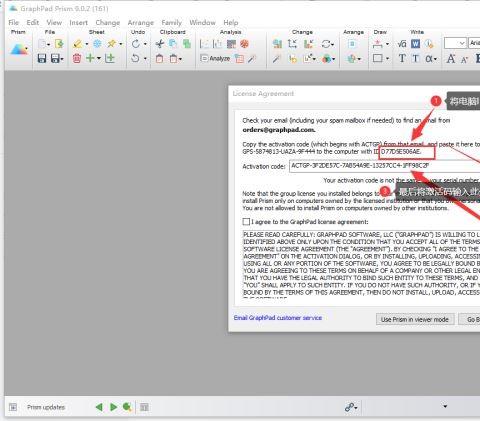Click the table icon left of 'Prism updates'
480x421 pixels.
pyautogui.click(x=13, y=407)
